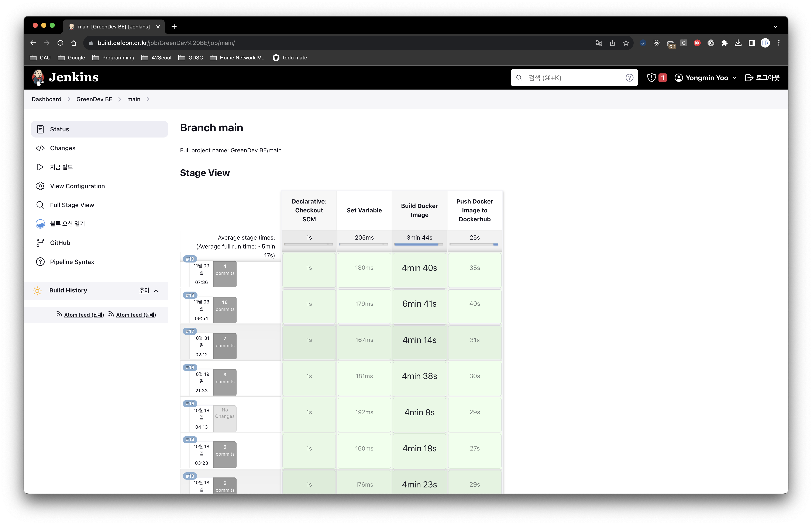Log out with 로그아웃
This screenshot has height=525, width=812.
[x=762, y=78]
